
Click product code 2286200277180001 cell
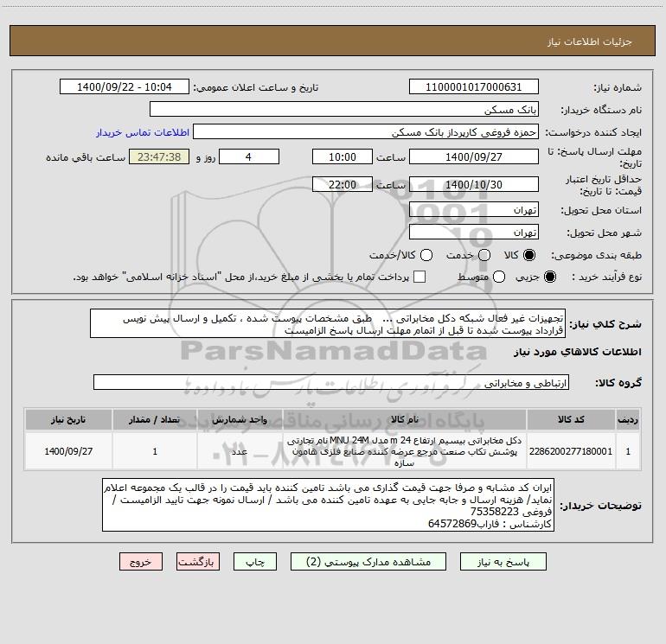click(x=571, y=451)
